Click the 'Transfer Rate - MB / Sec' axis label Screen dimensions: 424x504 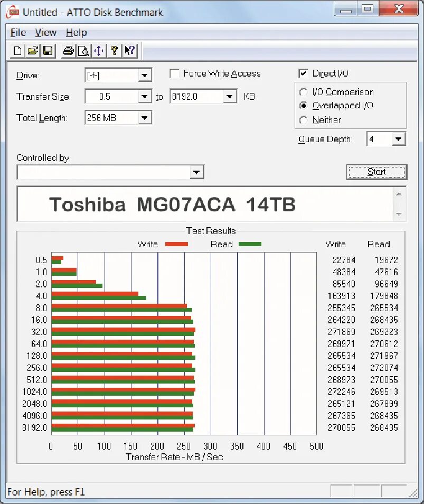click(174, 457)
